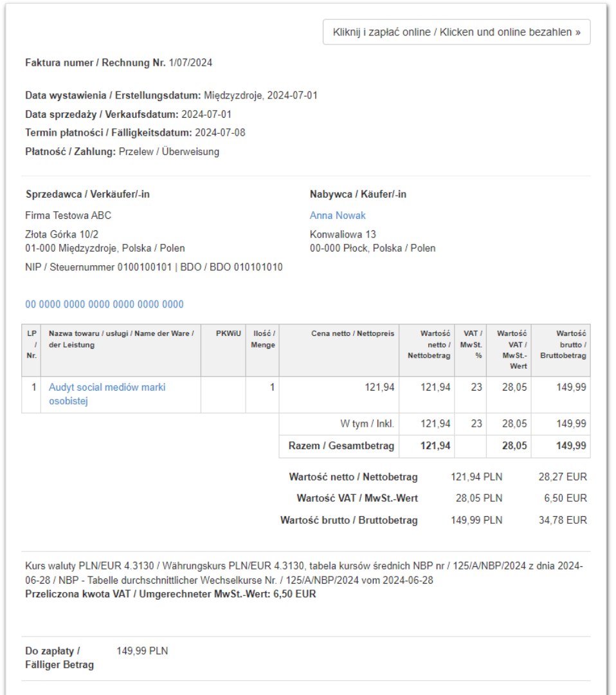The image size is (616, 695).
Task: Click payment method 'Przelew / Überweisung'
Action: coord(168,152)
